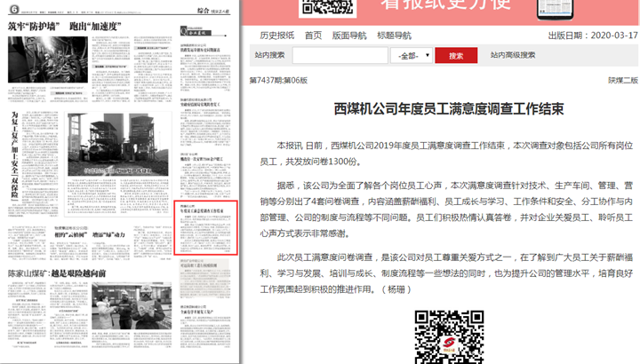Click the page number 6 badge
Viewport: 640px width, 364px height.
(x=14, y=11)
